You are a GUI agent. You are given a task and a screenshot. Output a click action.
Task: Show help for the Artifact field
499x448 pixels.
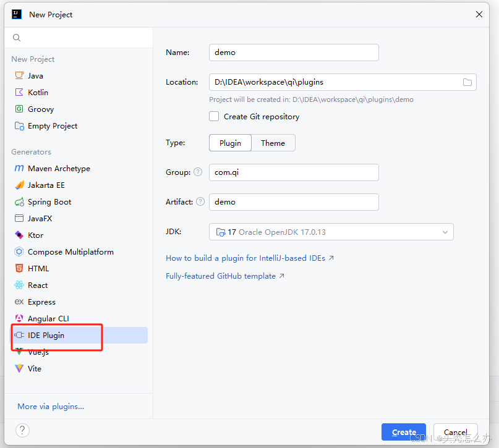(x=200, y=201)
